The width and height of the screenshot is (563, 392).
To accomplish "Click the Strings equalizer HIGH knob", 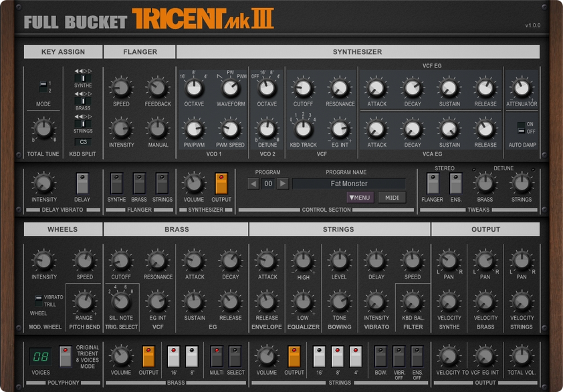I will (304, 261).
